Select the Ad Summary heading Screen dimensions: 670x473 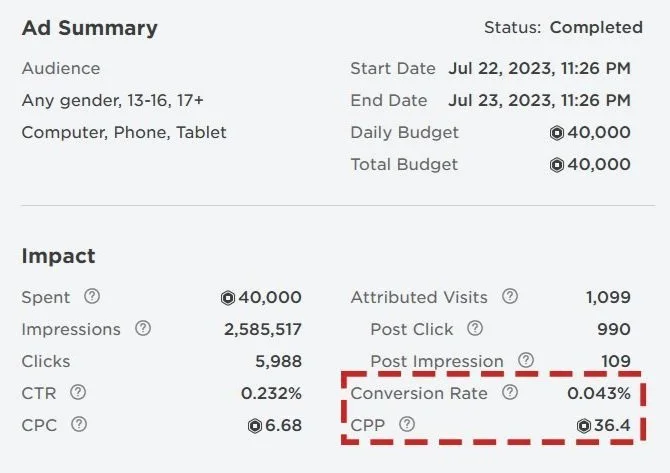click(x=90, y=29)
